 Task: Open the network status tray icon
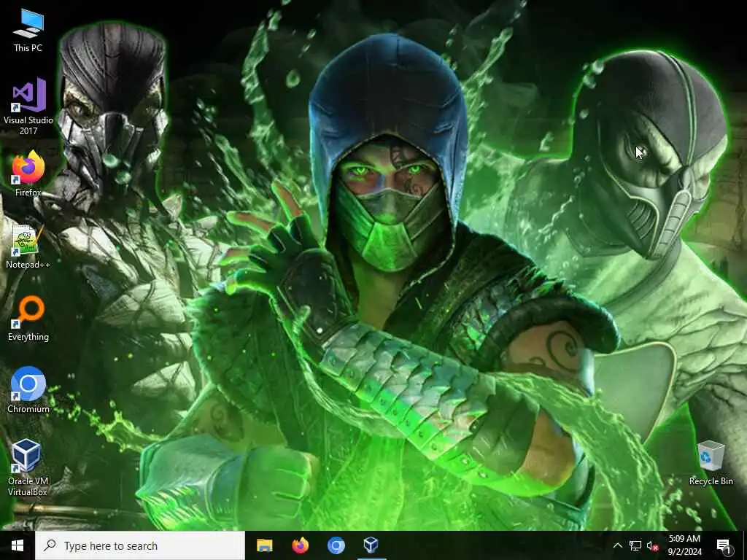click(x=635, y=545)
